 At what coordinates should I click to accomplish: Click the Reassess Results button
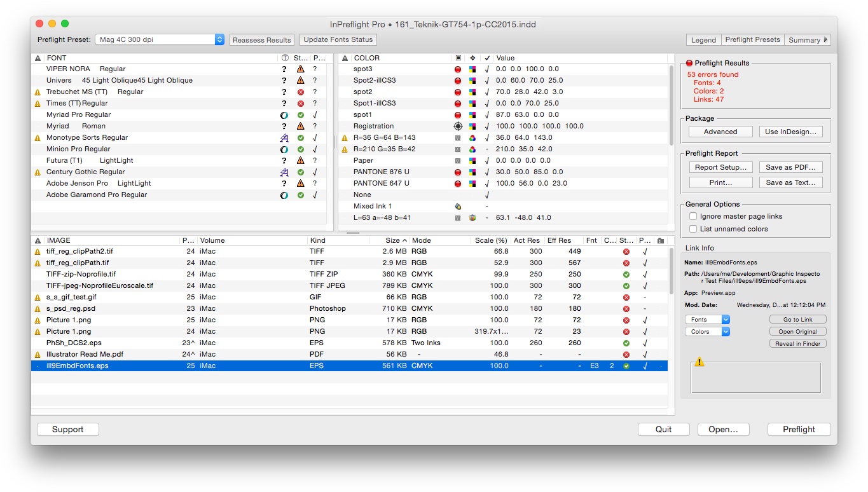point(261,40)
